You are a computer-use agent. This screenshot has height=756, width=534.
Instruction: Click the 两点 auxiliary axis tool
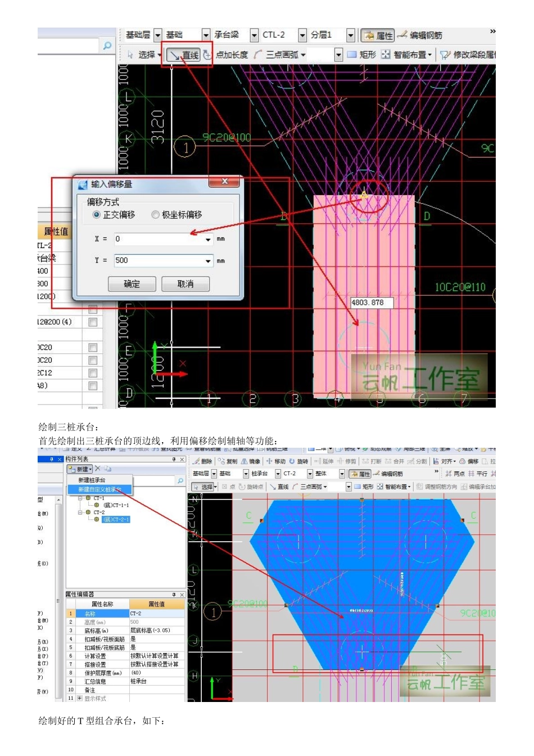click(x=455, y=474)
